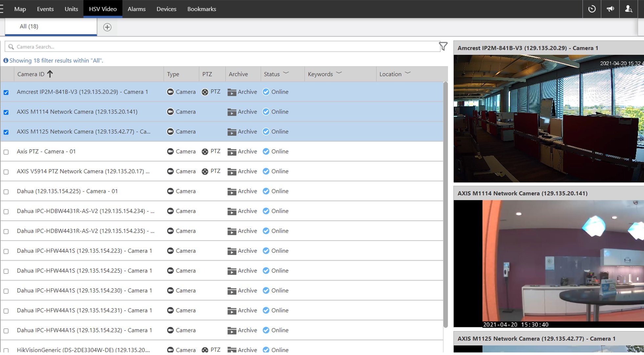Expand the Keywords column dropdown
The height and width of the screenshot is (355, 644).
pos(338,73)
